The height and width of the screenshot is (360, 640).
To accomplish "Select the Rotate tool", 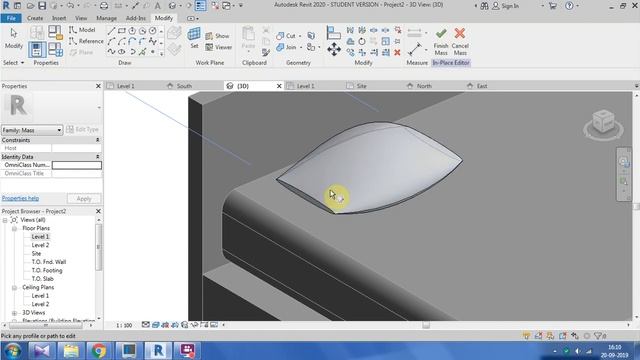I will [362, 41].
